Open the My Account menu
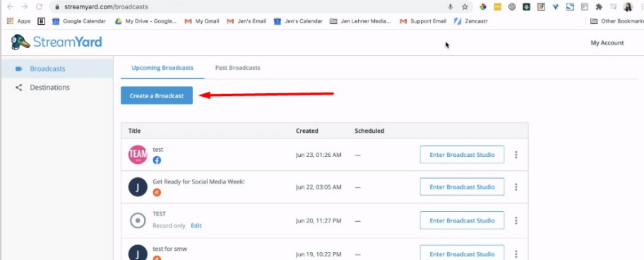Image resolution: width=644 pixels, height=260 pixels. (607, 42)
